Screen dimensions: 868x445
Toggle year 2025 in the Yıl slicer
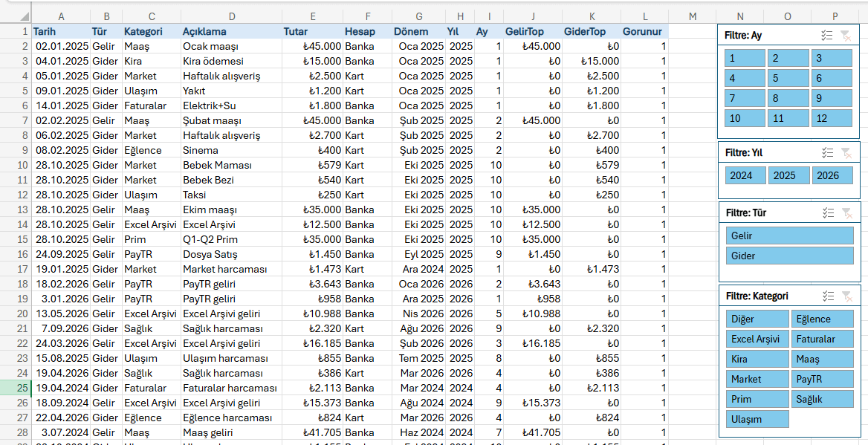coord(788,175)
